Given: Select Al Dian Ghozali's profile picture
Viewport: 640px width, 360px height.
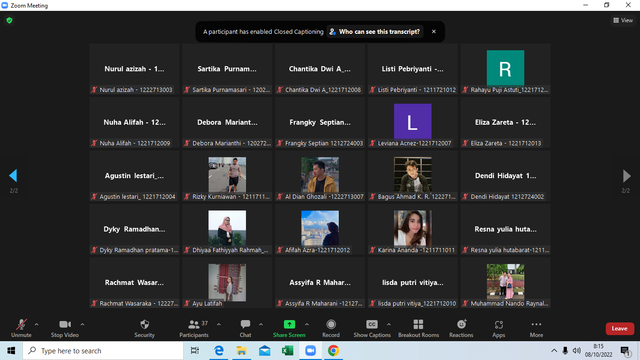Looking at the screenshot, I should pyautogui.click(x=320, y=175).
